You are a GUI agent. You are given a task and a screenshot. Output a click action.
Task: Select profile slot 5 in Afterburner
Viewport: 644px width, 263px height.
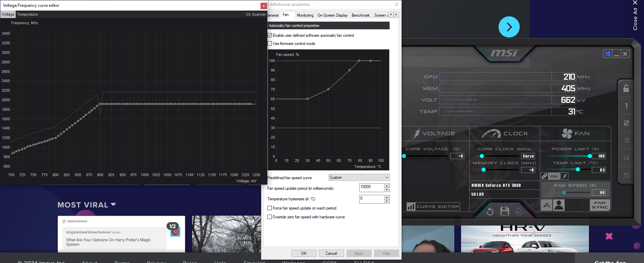click(626, 175)
